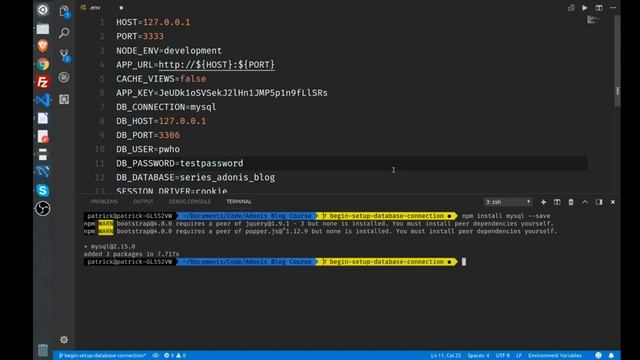Change language mode Environment Variables
640x360 pixels.
pyautogui.click(x=555, y=356)
